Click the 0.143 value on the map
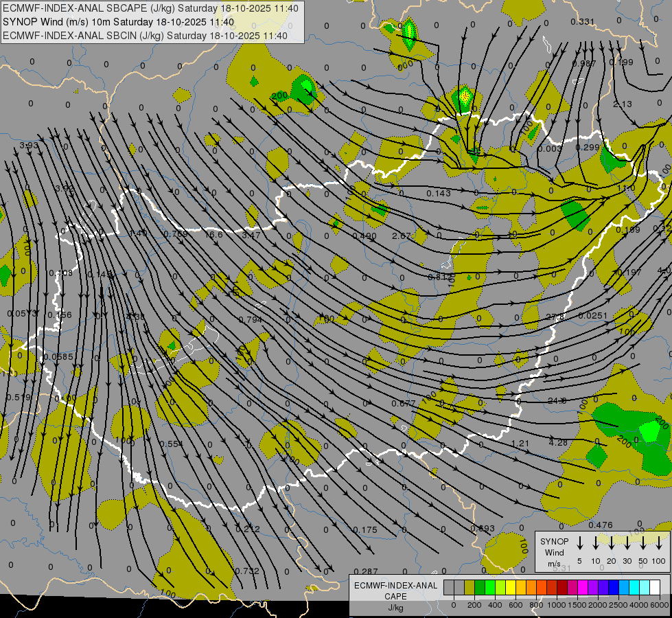672x618 pixels. 439,193
